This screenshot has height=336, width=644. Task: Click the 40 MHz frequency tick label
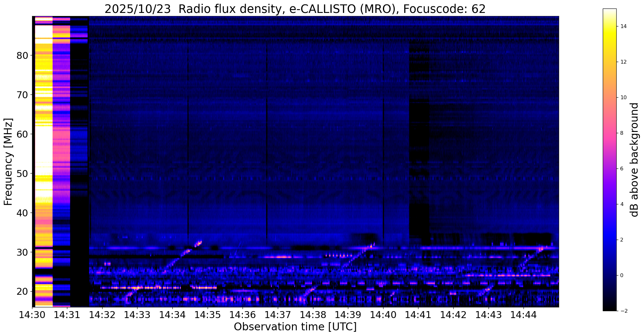point(22,213)
